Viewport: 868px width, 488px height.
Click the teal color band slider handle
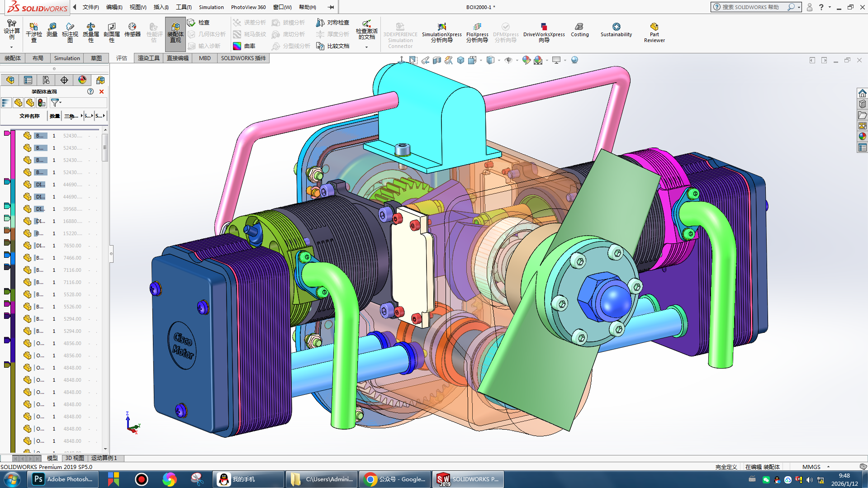click(x=7, y=181)
